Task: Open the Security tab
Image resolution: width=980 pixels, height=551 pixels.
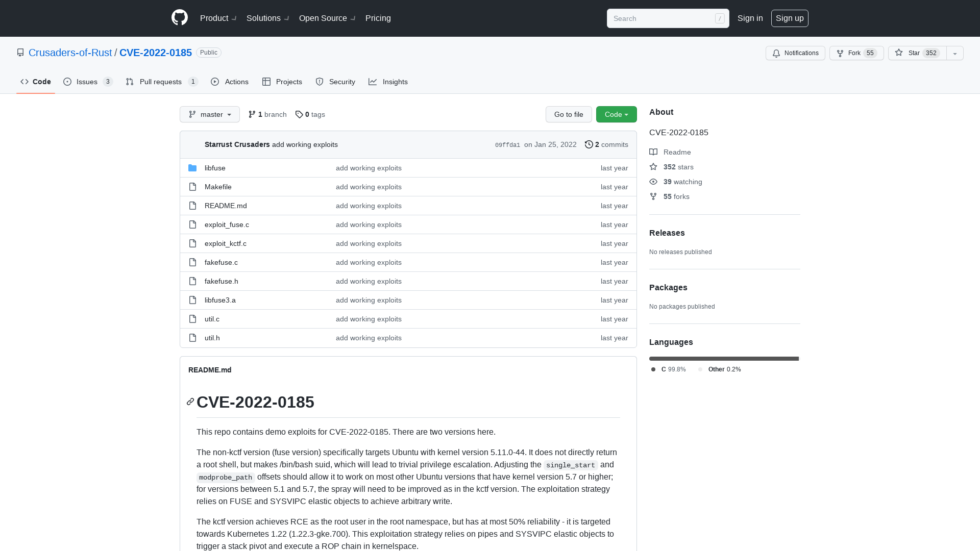Action: coord(335,82)
